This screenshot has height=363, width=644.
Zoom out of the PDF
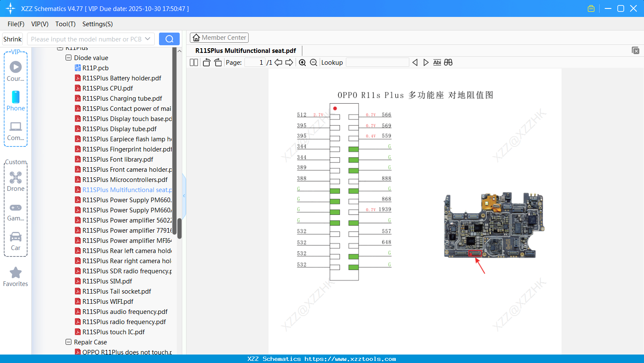click(313, 62)
